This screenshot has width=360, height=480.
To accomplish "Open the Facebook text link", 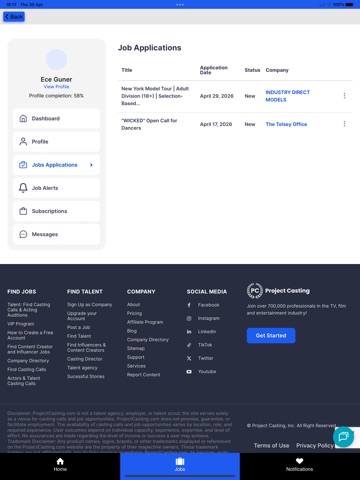I will (208, 305).
